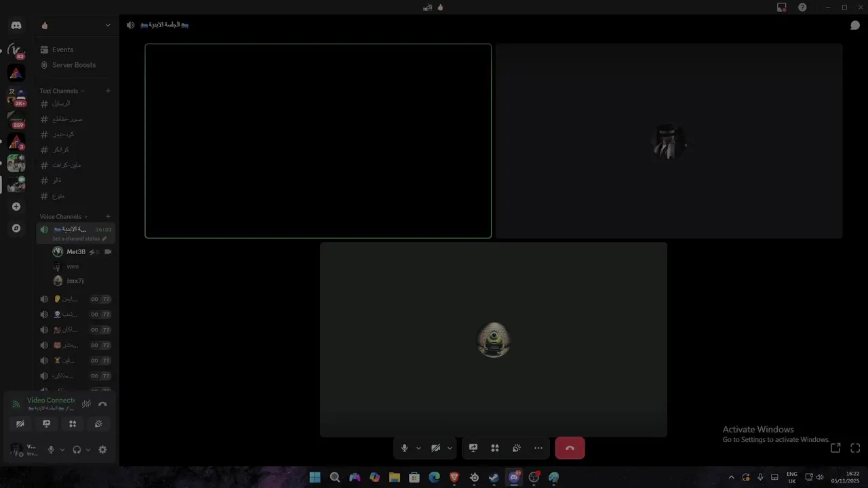Focus the participant tile with suit avatar
Viewport: 868px width, 488px height.
669,141
